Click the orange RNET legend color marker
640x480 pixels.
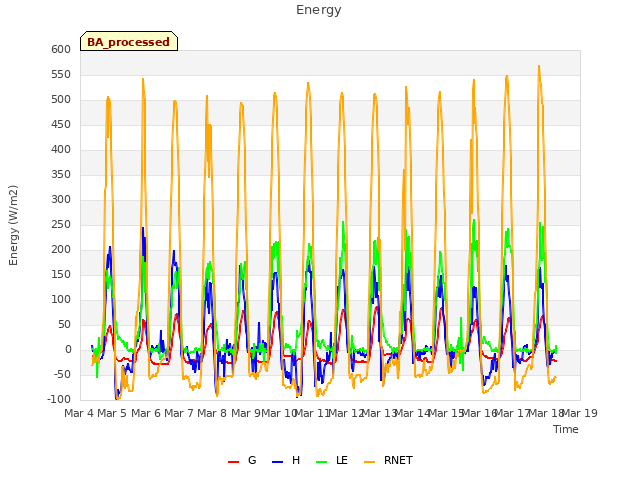click(369, 462)
